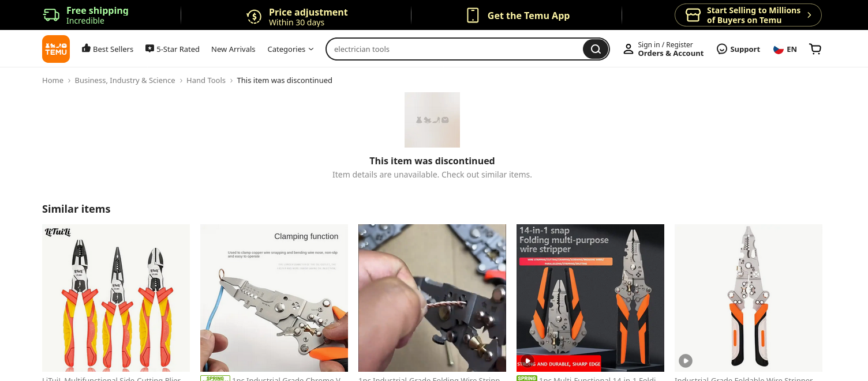Click the Start Selling arrow chevron
This screenshot has height=381, width=868.
(x=809, y=16)
